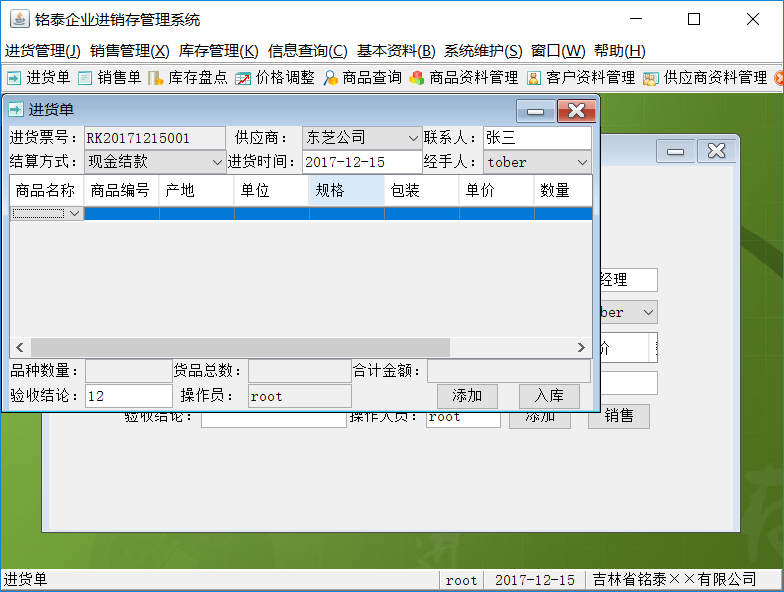Click the 单位 column header
The height and width of the screenshot is (592, 784).
pyautogui.click(x=272, y=190)
